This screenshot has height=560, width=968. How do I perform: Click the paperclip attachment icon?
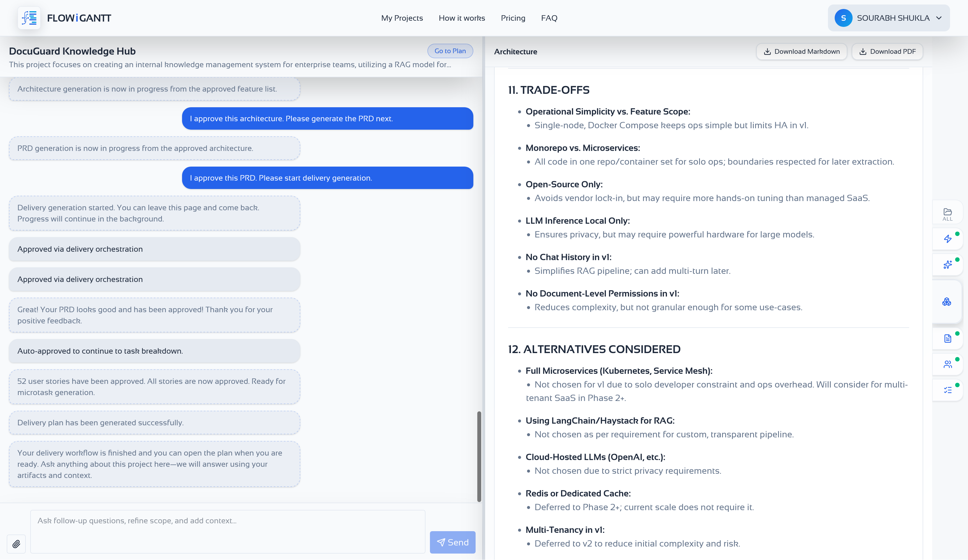(16, 544)
